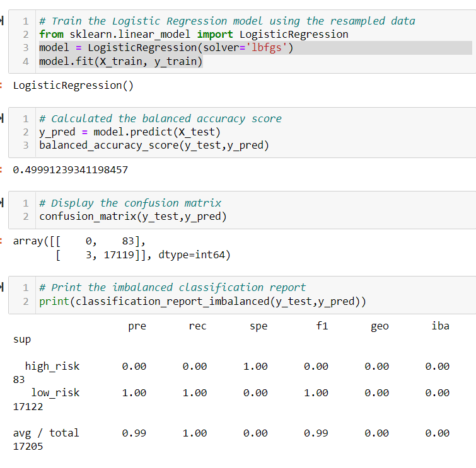Viewport: 476px width, 468px height.
Task: Run the balanced accuracy score cell
Action: (1, 118)
